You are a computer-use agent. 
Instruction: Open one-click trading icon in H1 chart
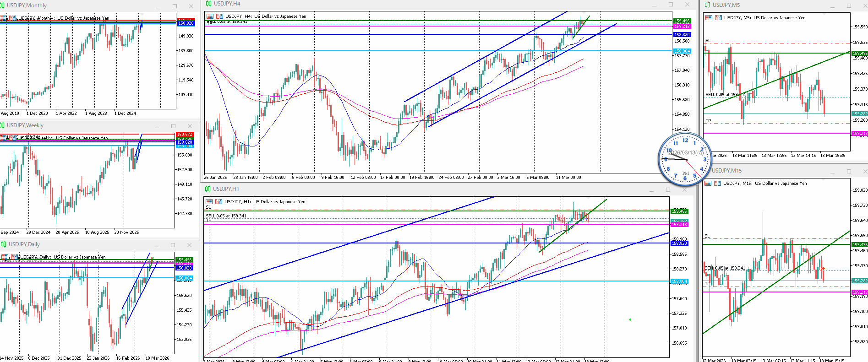[x=218, y=202]
